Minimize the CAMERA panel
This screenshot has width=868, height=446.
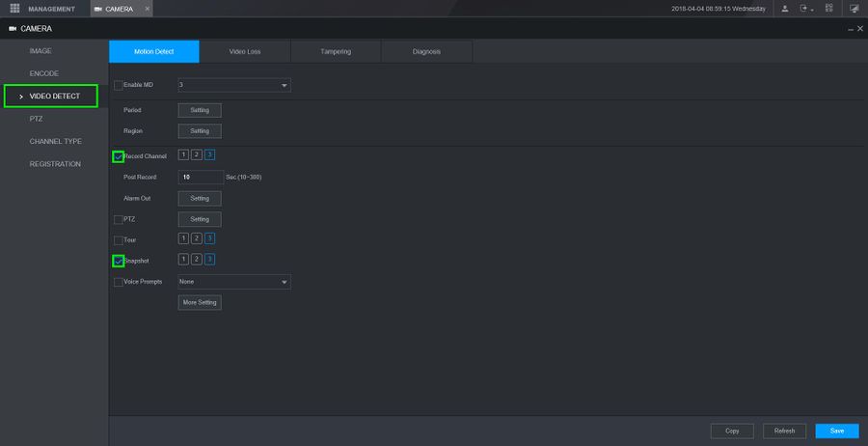click(851, 29)
